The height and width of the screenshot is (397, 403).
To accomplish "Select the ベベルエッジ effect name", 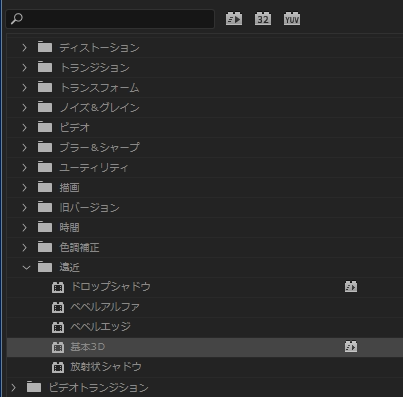I will 100,327.
